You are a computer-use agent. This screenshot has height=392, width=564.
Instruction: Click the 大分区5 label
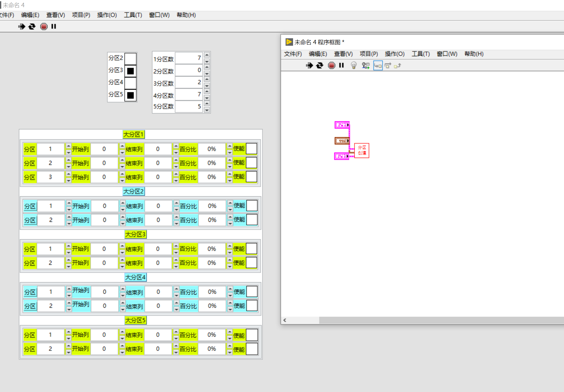135,320
